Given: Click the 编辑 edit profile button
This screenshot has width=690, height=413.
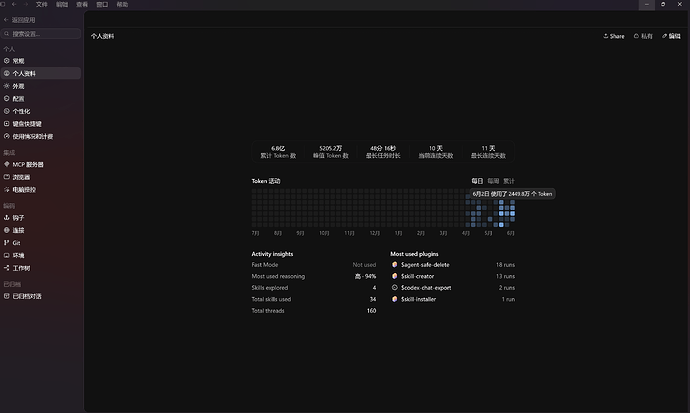Looking at the screenshot, I should click(671, 36).
